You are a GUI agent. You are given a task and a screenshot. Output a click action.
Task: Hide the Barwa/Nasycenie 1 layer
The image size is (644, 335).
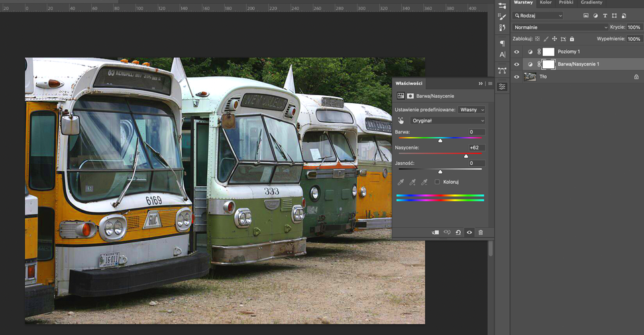click(x=517, y=64)
